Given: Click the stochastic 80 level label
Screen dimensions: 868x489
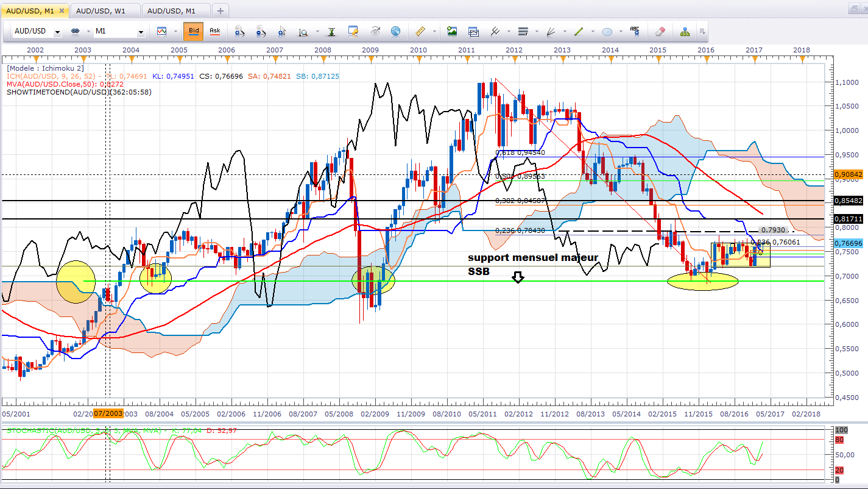Looking at the screenshot, I should point(841,440).
